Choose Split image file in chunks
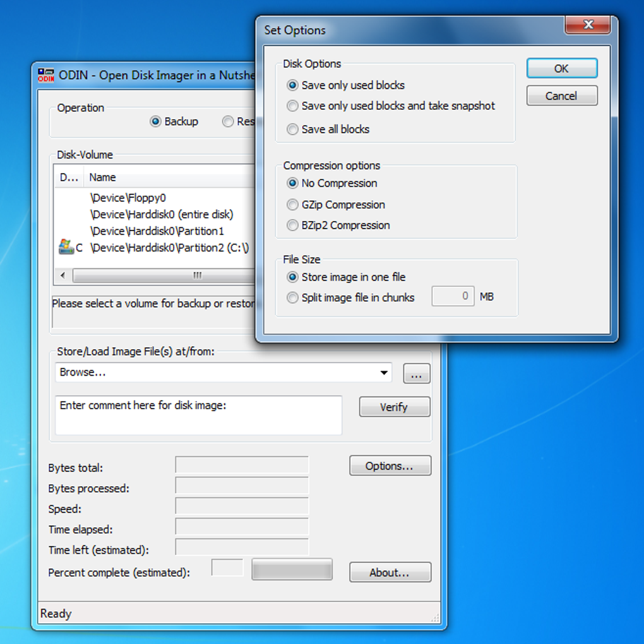The height and width of the screenshot is (644, 644). pyautogui.click(x=292, y=297)
